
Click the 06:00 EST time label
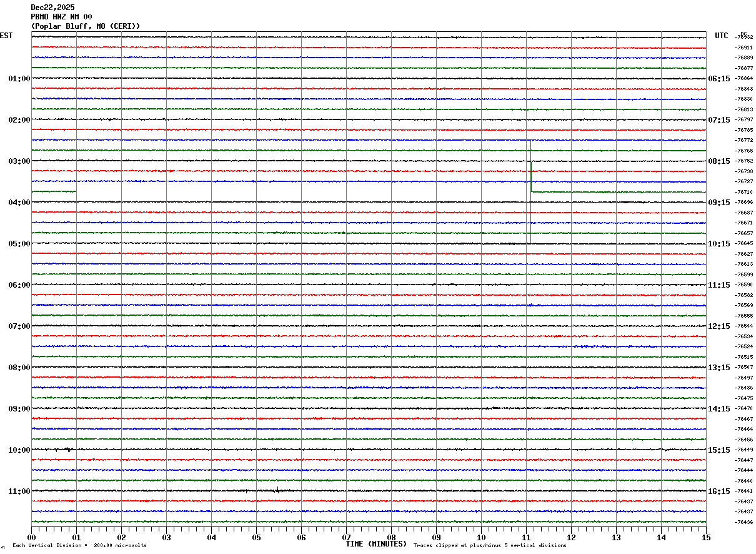coord(19,285)
